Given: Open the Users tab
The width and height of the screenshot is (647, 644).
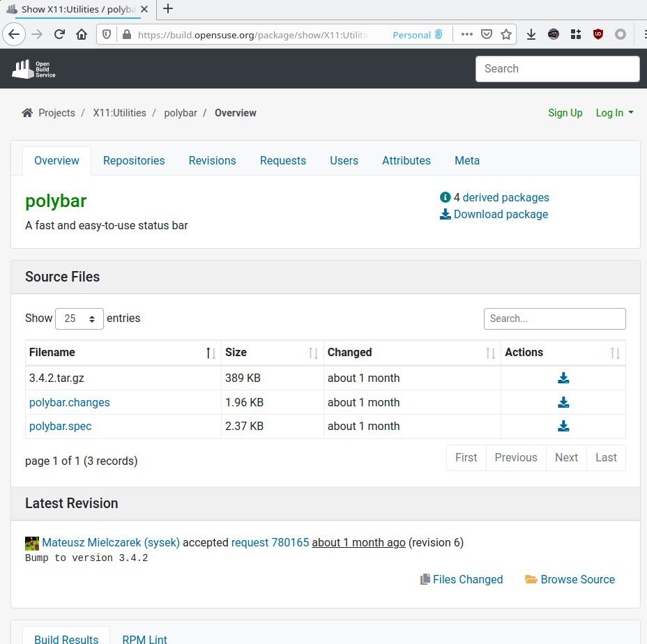Looking at the screenshot, I should (x=344, y=160).
